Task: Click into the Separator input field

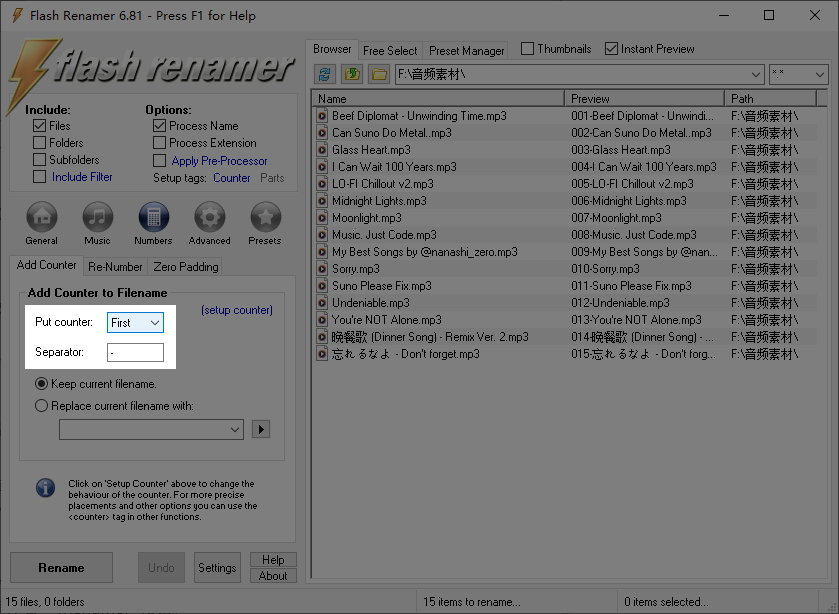Action: (135, 352)
